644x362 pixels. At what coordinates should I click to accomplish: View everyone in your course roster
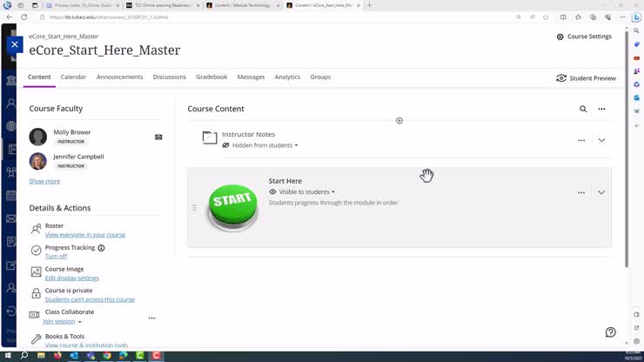(85, 235)
